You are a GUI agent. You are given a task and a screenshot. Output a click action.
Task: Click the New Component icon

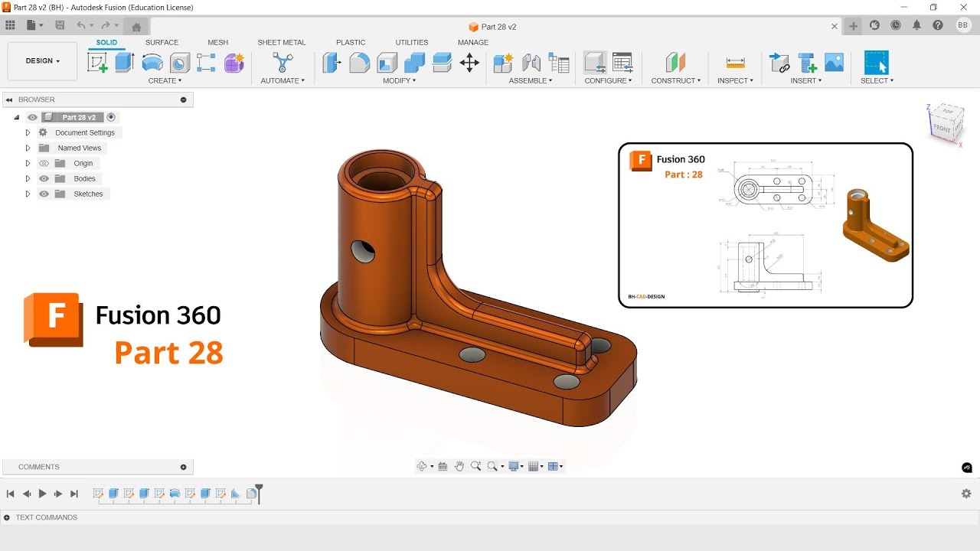(x=503, y=63)
